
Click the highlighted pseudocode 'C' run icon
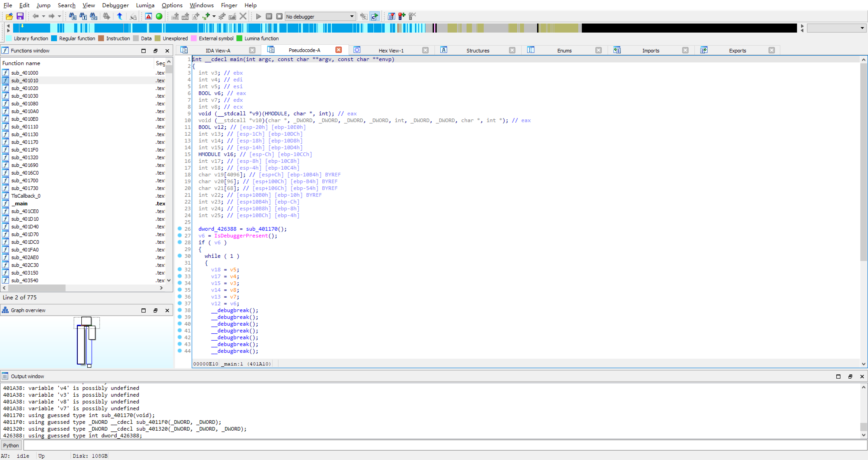(x=374, y=16)
